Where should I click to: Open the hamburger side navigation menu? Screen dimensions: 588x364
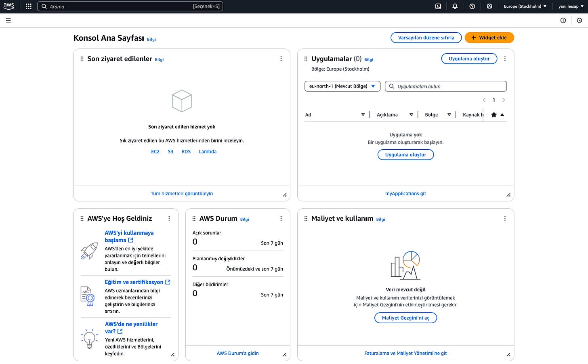(8, 20)
